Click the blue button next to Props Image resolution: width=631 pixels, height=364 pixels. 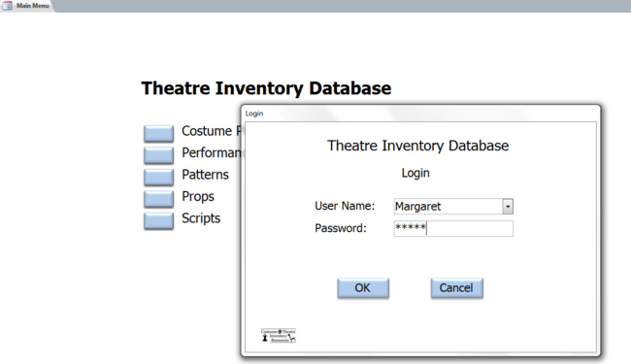158,199
